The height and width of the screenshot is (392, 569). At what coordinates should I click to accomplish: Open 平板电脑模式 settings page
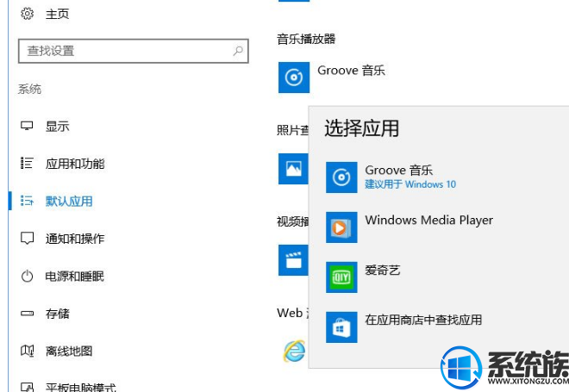point(80,388)
